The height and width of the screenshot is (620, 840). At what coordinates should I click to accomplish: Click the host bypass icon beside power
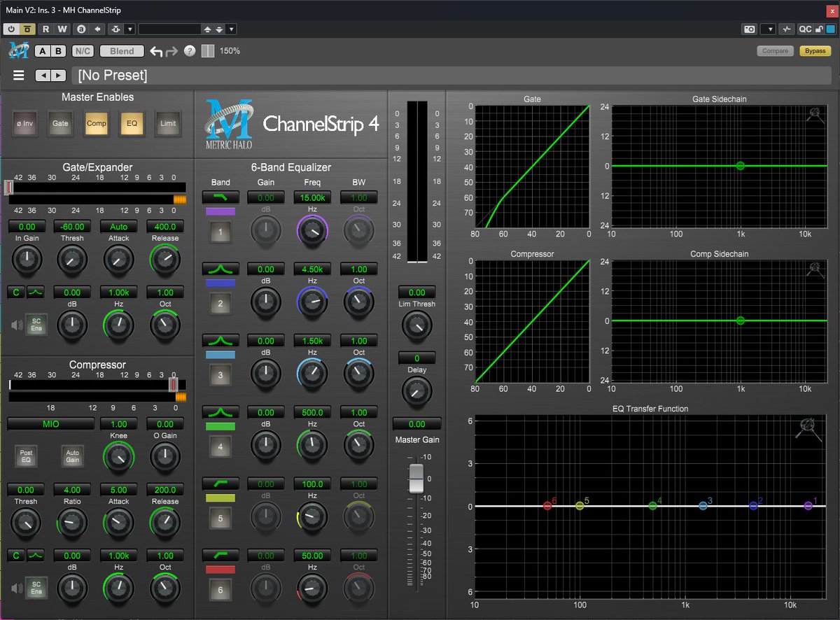point(27,29)
